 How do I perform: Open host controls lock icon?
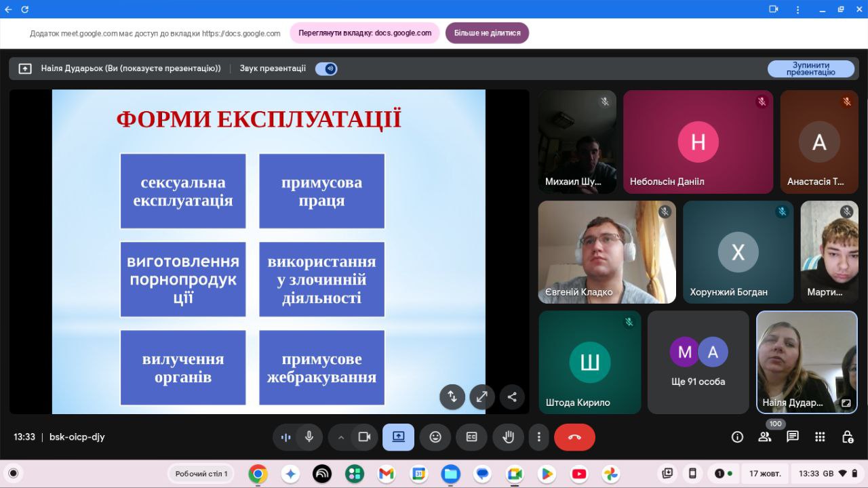click(847, 437)
